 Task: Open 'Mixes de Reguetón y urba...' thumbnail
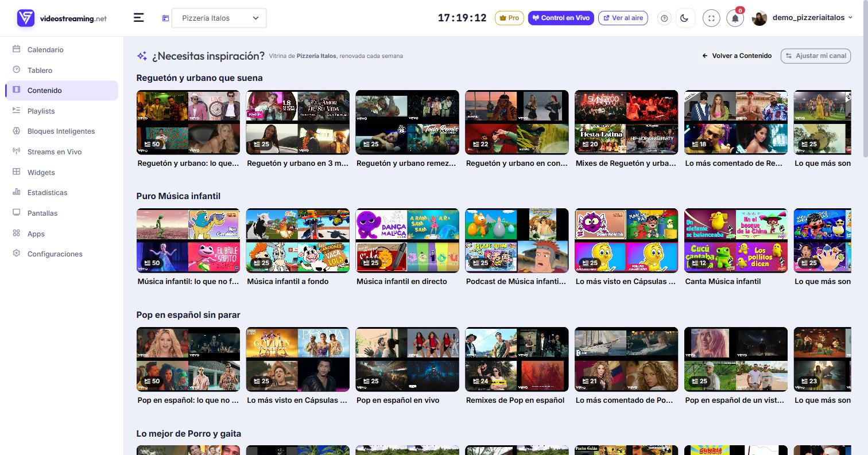click(x=626, y=122)
